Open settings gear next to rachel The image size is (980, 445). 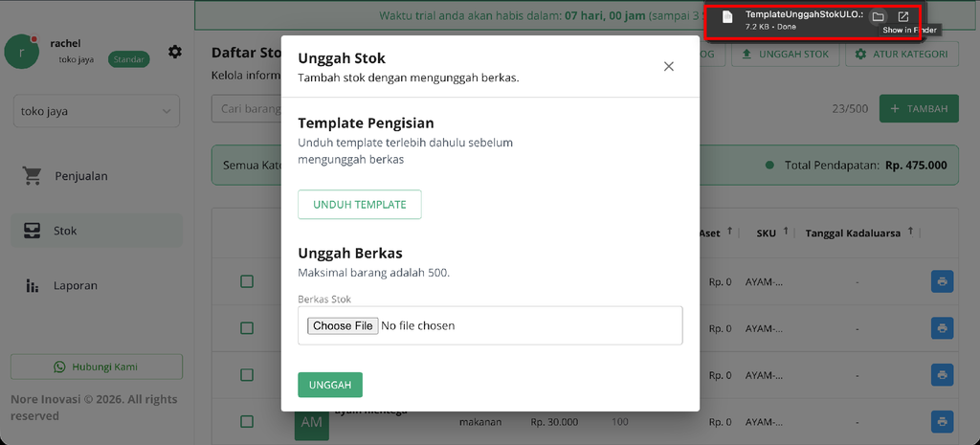175,52
